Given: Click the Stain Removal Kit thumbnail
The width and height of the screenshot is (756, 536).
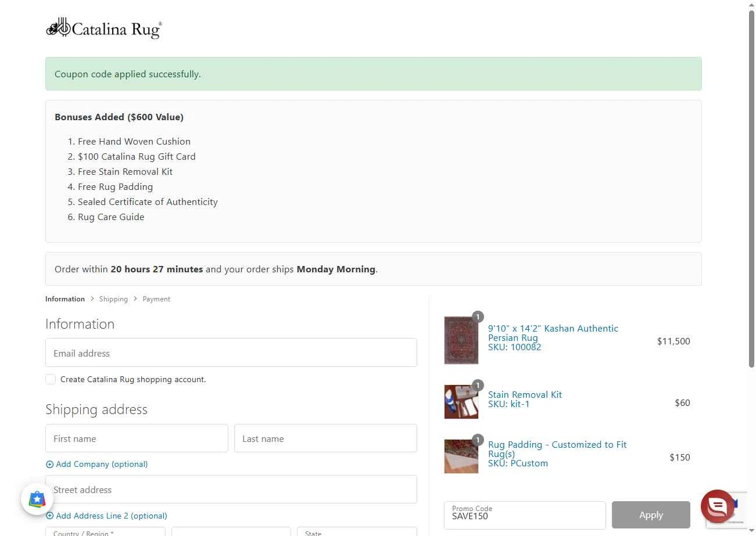Looking at the screenshot, I should [x=461, y=402].
